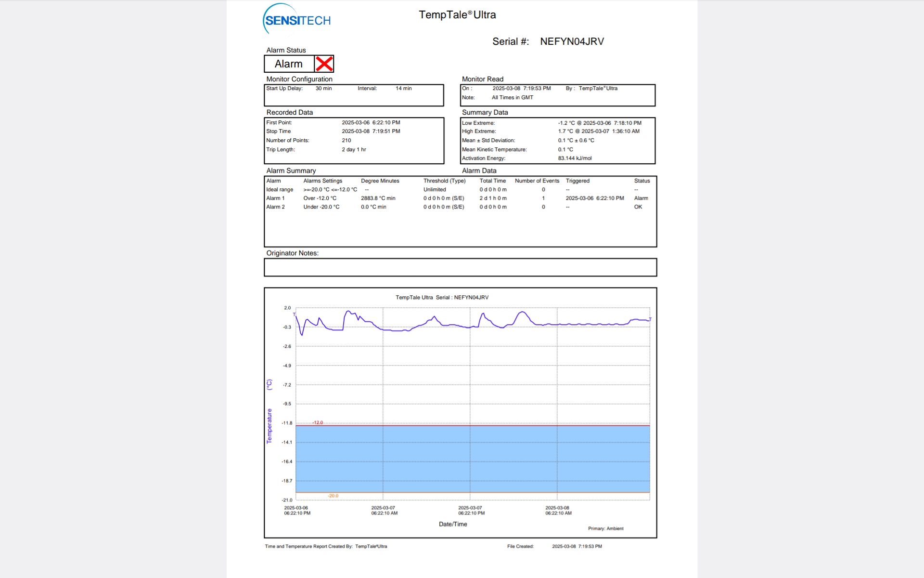The width and height of the screenshot is (924, 578).
Task: Click x-axis label 2025-03-07 06:22:10 AM
Action: 384,511
